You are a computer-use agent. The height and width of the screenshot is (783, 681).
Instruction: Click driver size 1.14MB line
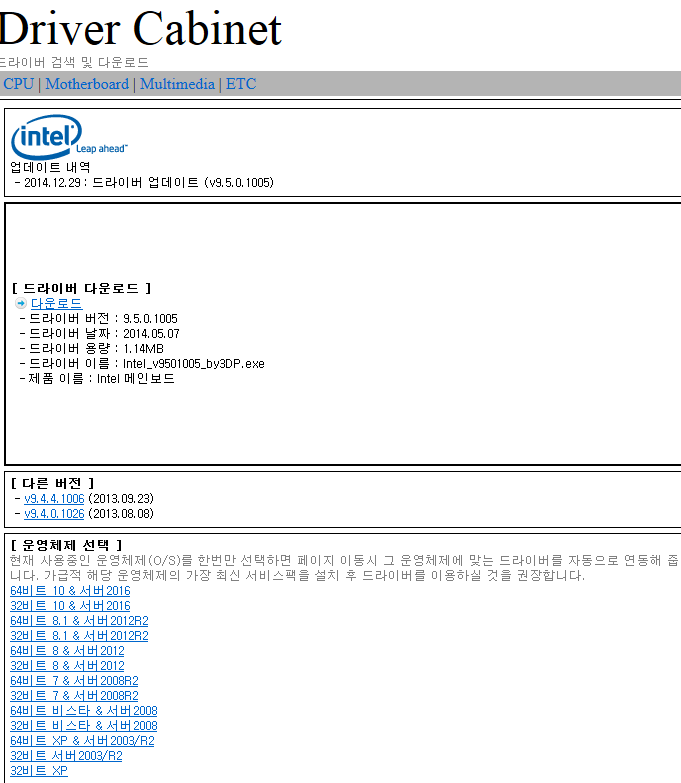pyautogui.click(x=91, y=349)
